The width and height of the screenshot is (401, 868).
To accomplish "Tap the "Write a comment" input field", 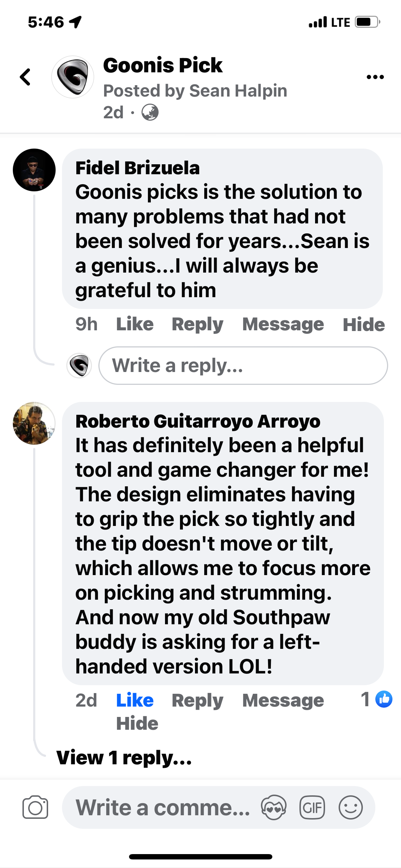I will pyautogui.click(x=163, y=807).
